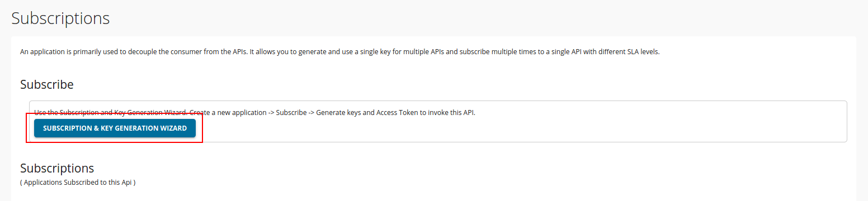Click the Subscribe section heading

click(47, 85)
